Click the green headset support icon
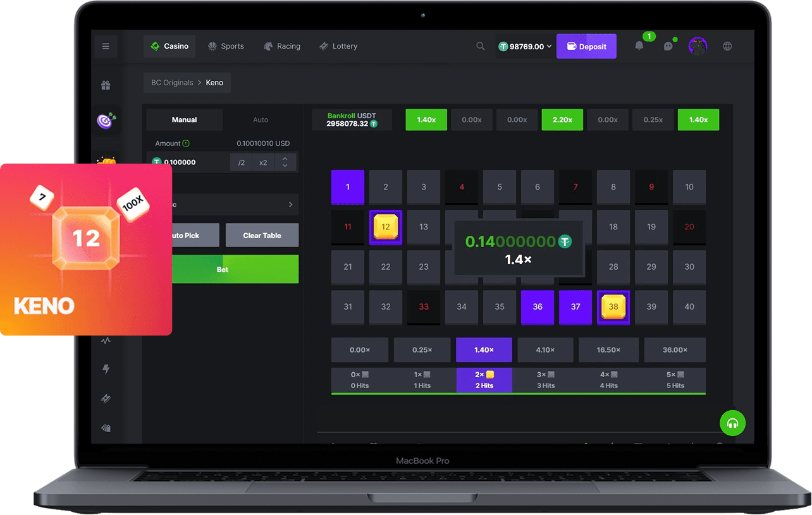This screenshot has width=812, height=515. coord(732,423)
